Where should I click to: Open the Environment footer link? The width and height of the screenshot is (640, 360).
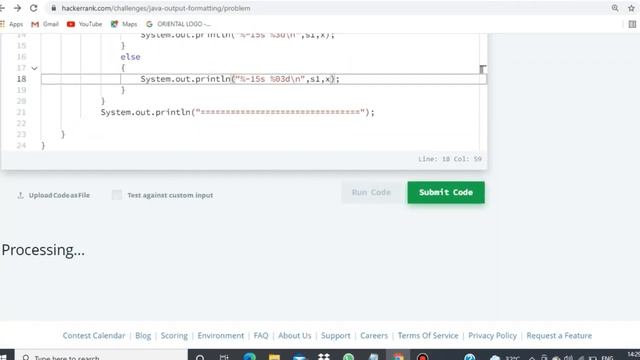[220, 336]
